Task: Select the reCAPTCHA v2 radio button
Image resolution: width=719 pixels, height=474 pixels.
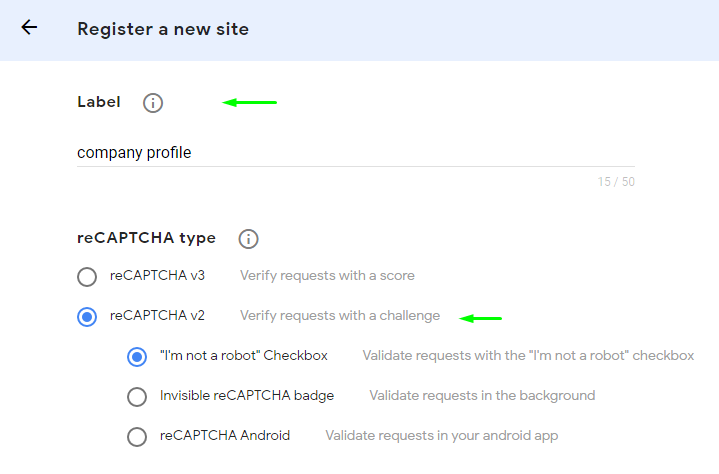Action: [x=87, y=316]
